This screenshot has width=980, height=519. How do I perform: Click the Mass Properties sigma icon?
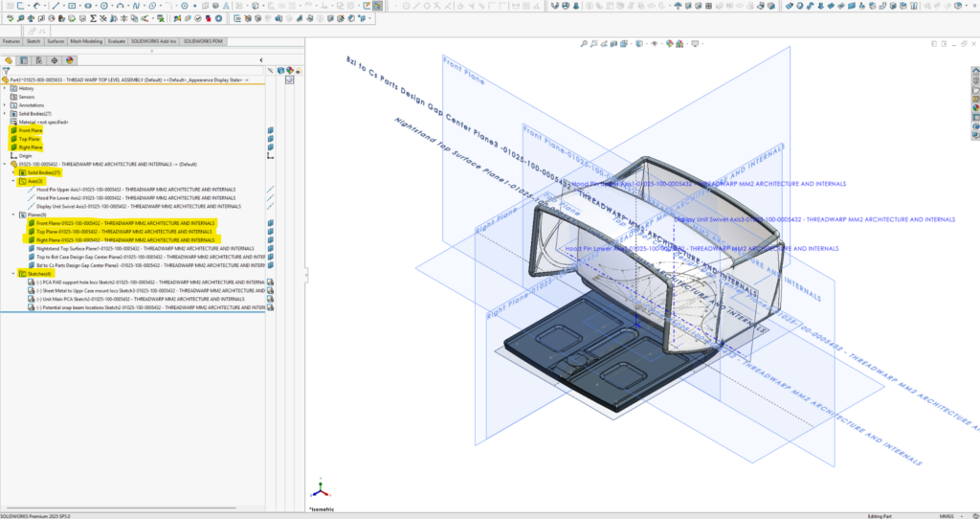[93, 18]
